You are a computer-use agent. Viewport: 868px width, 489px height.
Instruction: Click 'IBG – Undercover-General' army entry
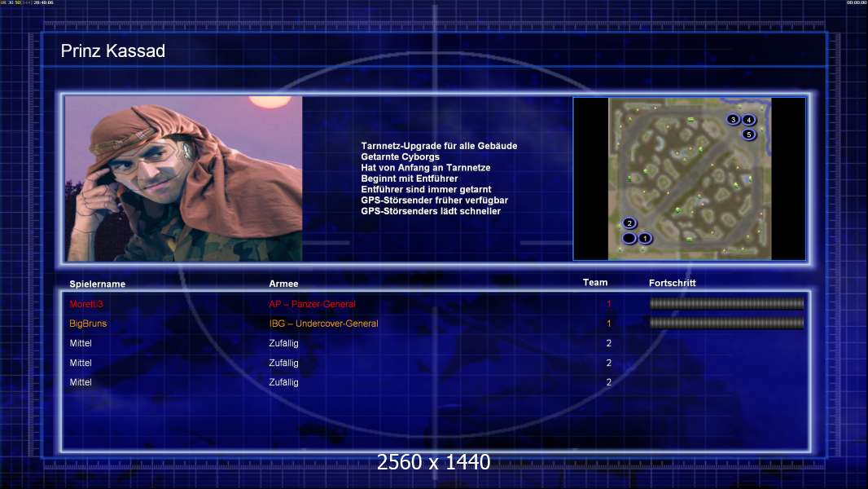(x=324, y=324)
